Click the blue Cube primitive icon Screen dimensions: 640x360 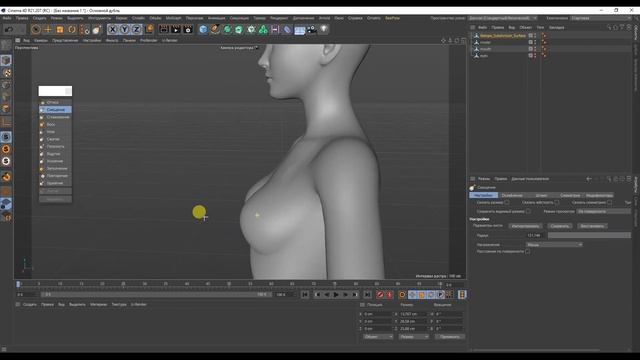click(x=203, y=29)
